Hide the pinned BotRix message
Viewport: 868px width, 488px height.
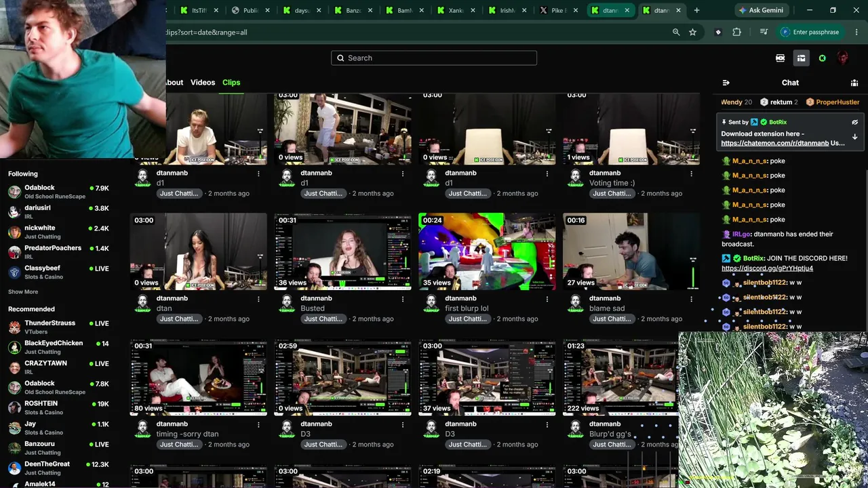[x=854, y=122]
